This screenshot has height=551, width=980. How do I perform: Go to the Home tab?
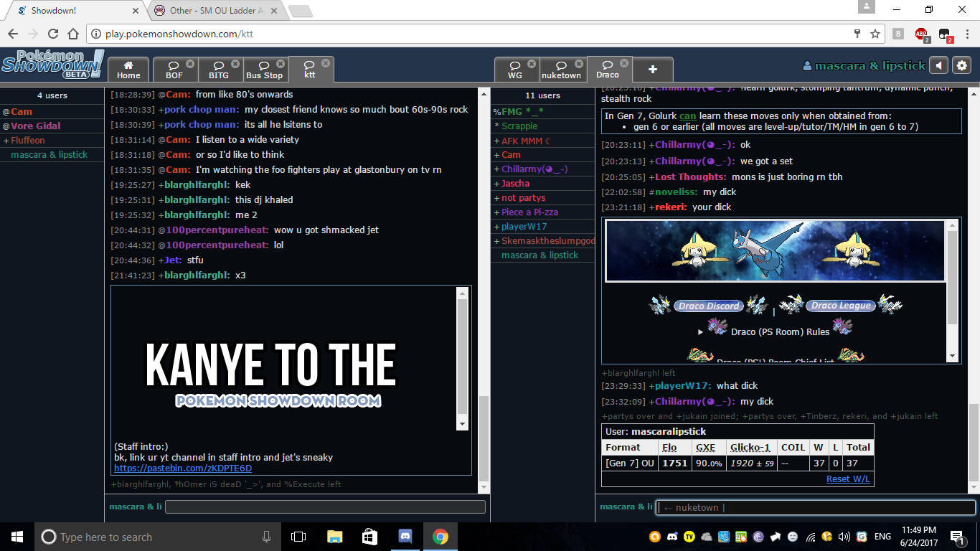tap(128, 70)
